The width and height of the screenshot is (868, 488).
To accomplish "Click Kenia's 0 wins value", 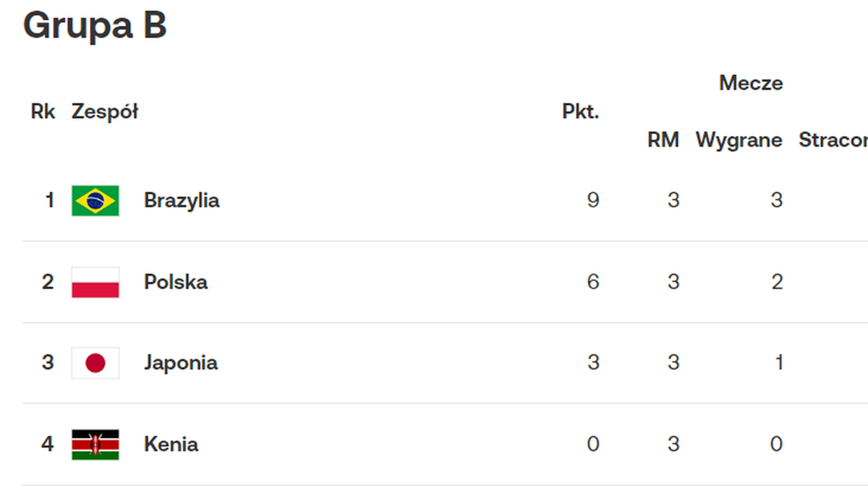I will 776,444.
